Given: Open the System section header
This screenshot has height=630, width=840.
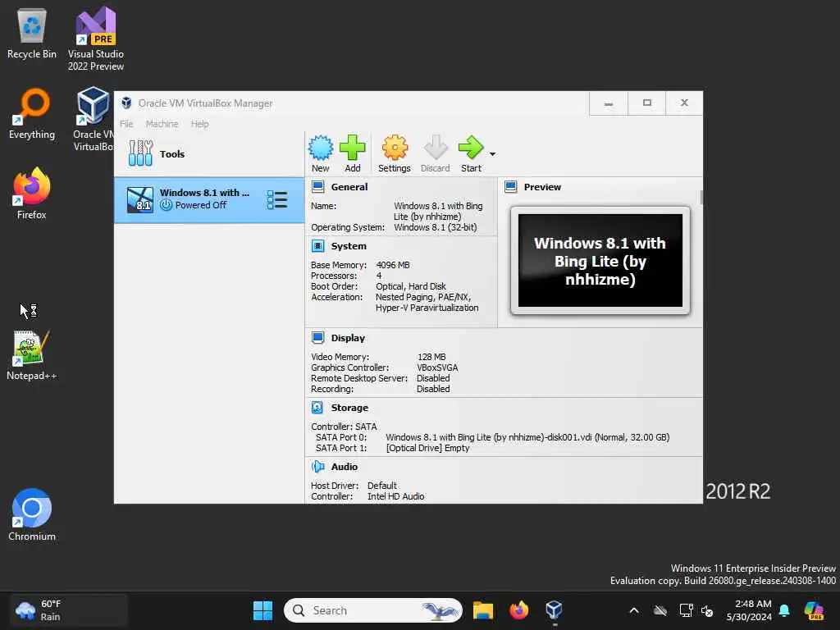Looking at the screenshot, I should (349, 246).
